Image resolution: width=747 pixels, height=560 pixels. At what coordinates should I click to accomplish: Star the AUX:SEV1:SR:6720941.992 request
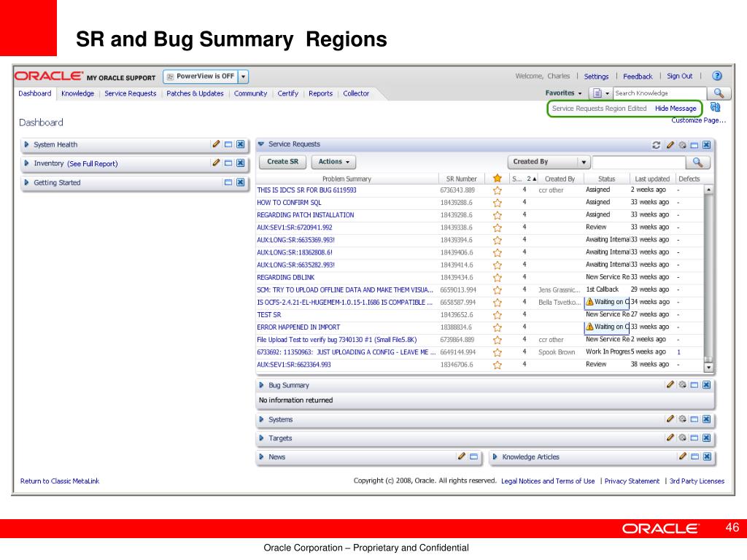pos(498,227)
